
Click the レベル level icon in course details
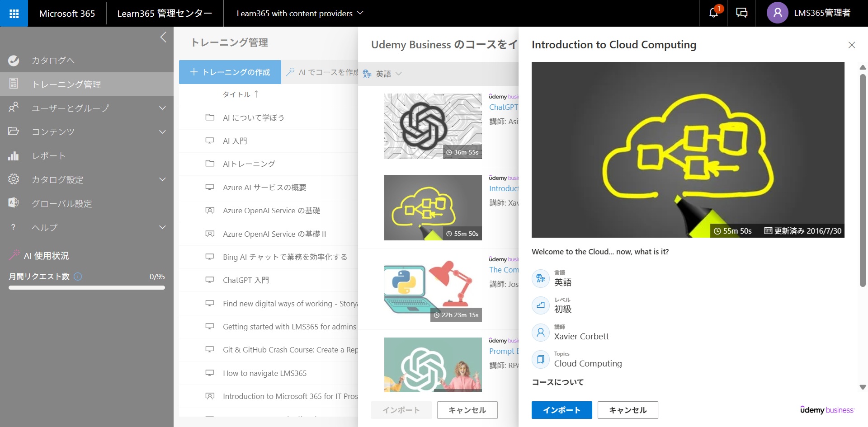(x=540, y=305)
